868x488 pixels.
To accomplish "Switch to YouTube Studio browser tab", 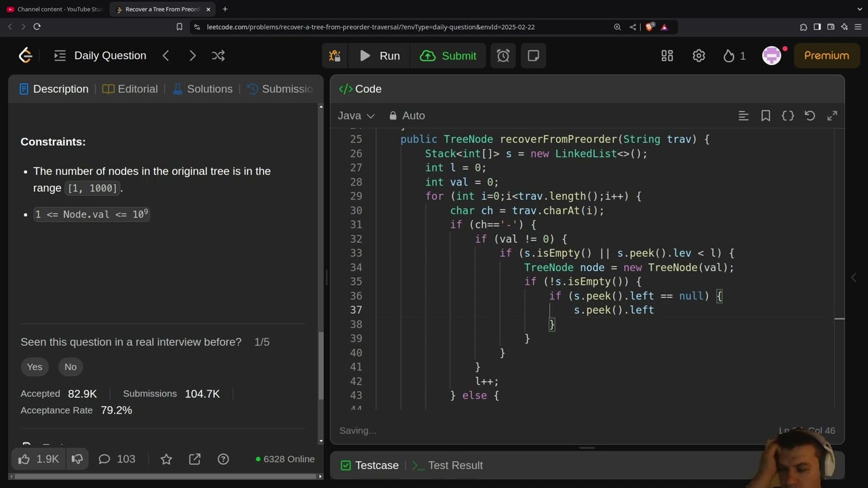I will pyautogui.click(x=54, y=9).
